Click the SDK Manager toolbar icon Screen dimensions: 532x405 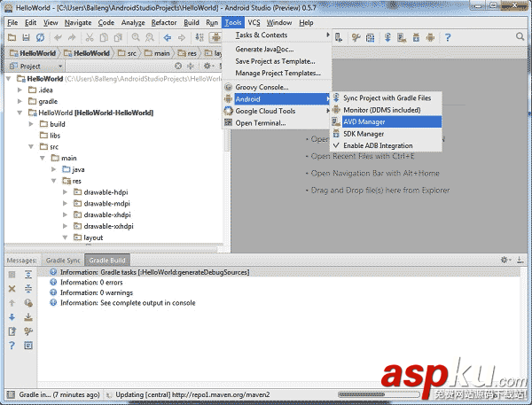pos(416,37)
